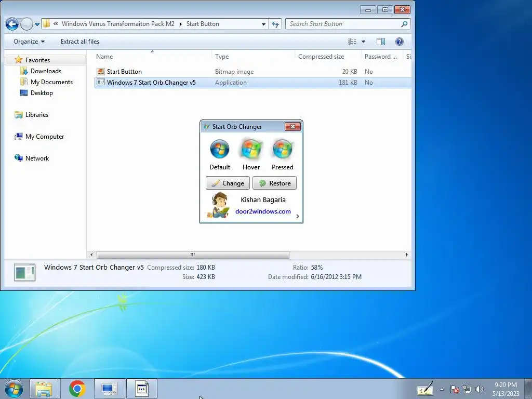Image resolution: width=532 pixels, height=399 pixels.
Task: Sort by Password column header
Action: (x=382, y=57)
